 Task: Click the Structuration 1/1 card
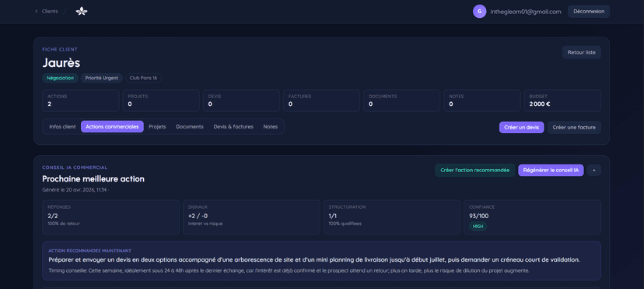click(x=392, y=217)
